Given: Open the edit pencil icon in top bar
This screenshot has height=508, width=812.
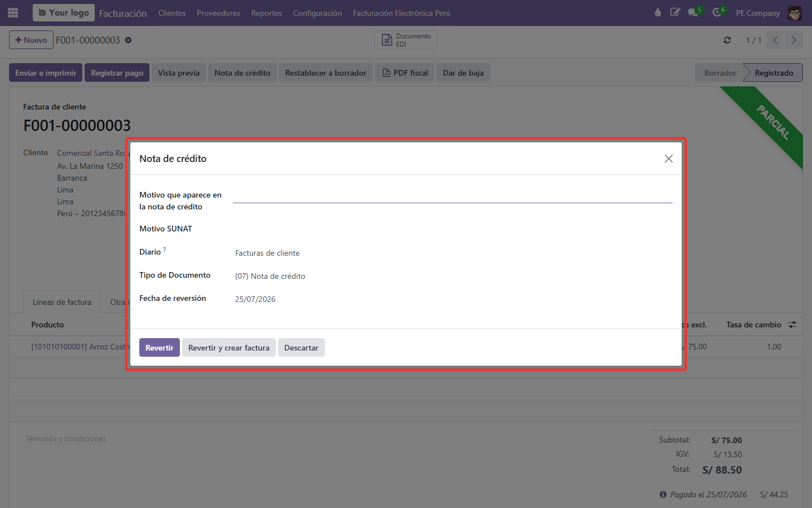Looking at the screenshot, I should 675,12.
